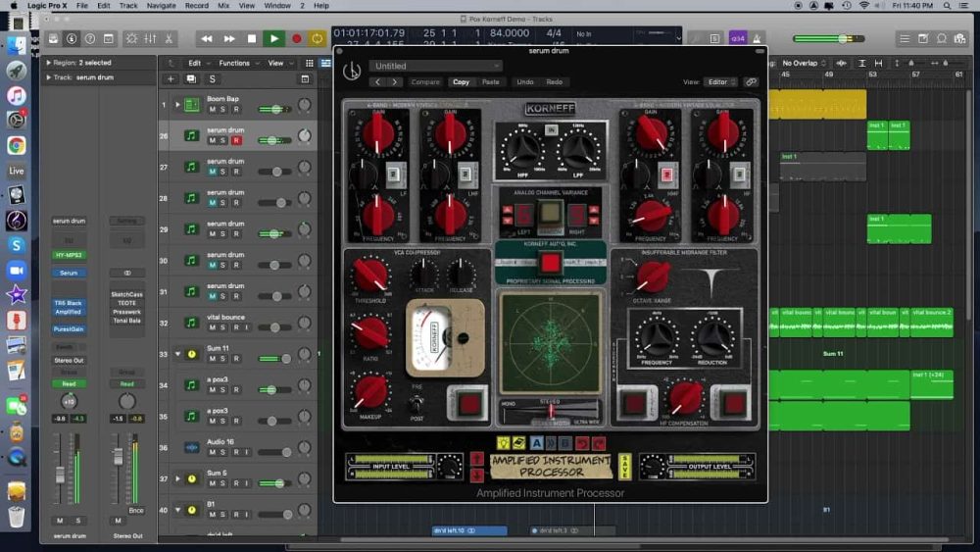Screen dimensions: 980x552
Task: Click the plugin power bypass button
Action: point(352,72)
